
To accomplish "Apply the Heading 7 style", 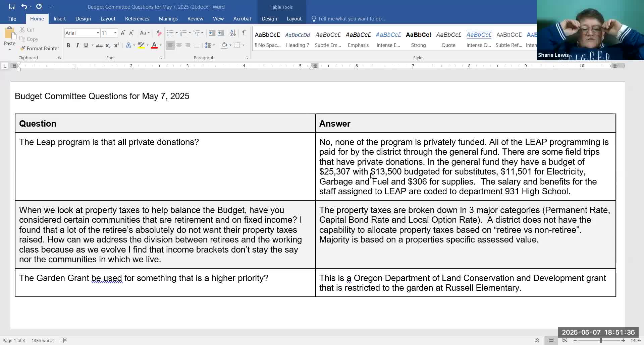I will (x=298, y=40).
